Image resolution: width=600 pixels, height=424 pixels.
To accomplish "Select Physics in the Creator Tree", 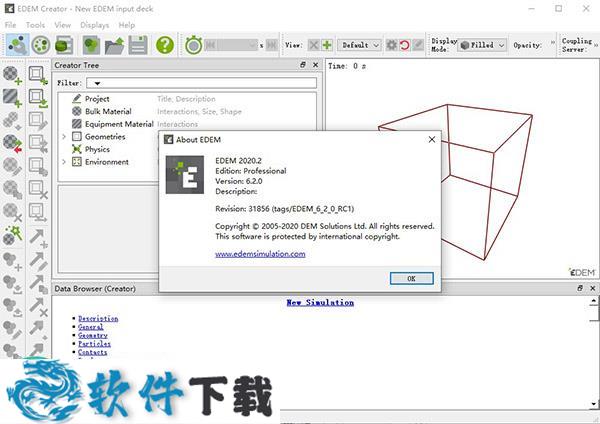I will 97,149.
